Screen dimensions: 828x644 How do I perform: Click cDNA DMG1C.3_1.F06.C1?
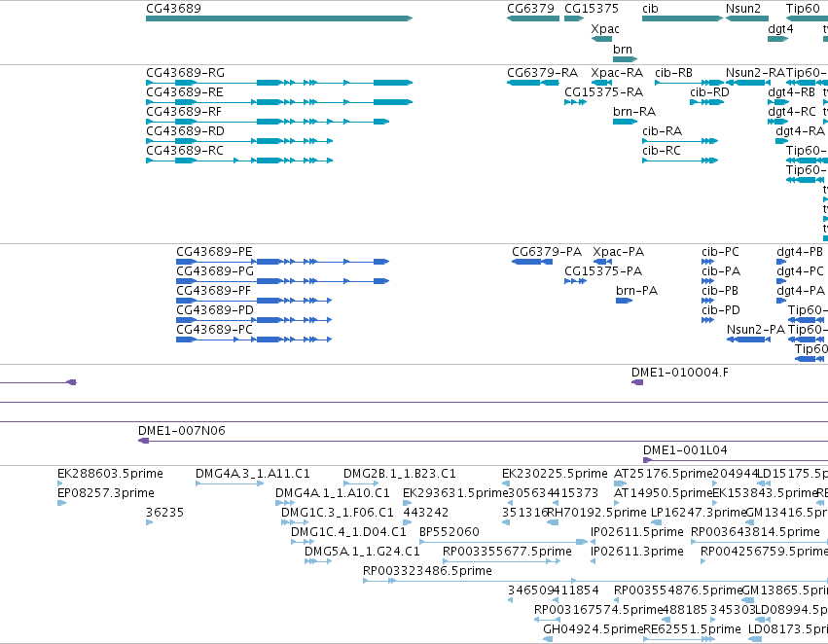click(295, 522)
